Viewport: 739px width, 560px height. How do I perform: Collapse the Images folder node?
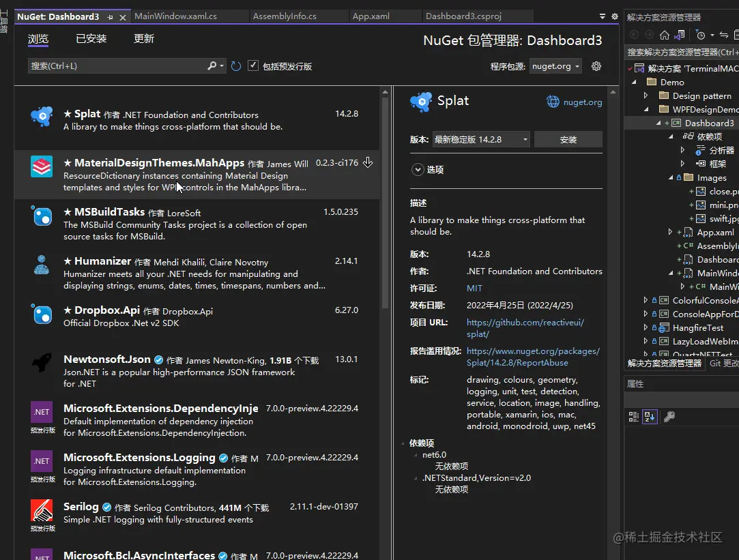[x=671, y=177]
